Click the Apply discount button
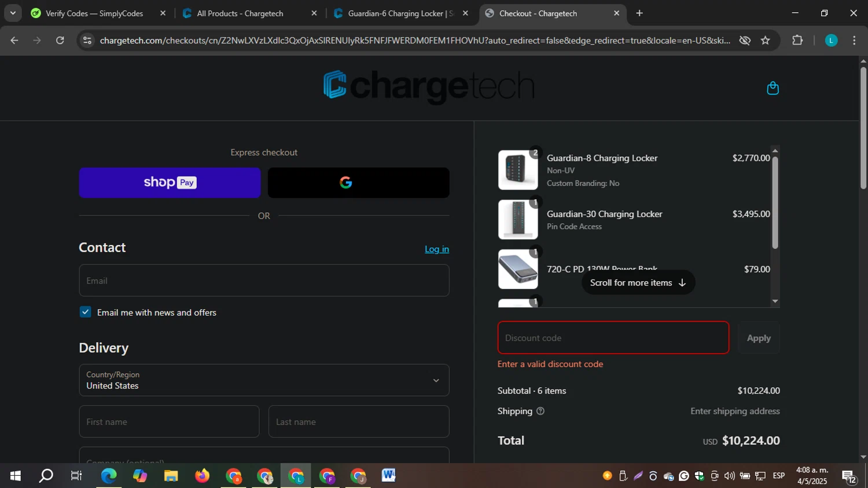 [x=759, y=337]
